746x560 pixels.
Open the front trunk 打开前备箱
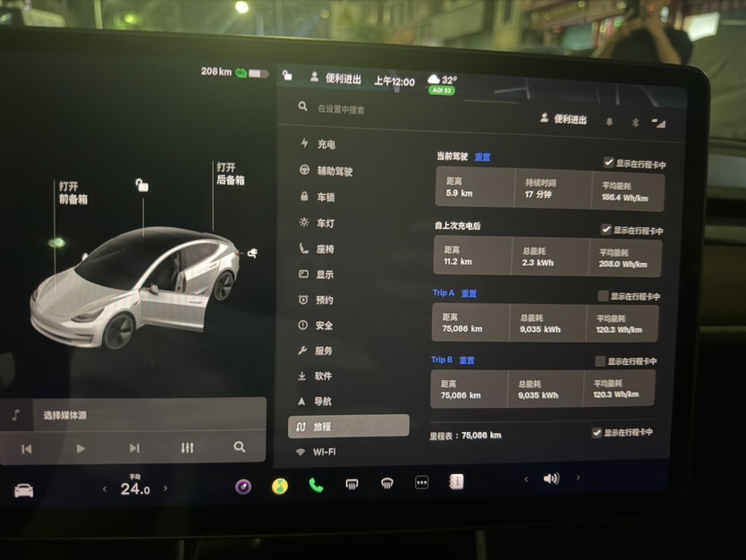tap(72, 192)
